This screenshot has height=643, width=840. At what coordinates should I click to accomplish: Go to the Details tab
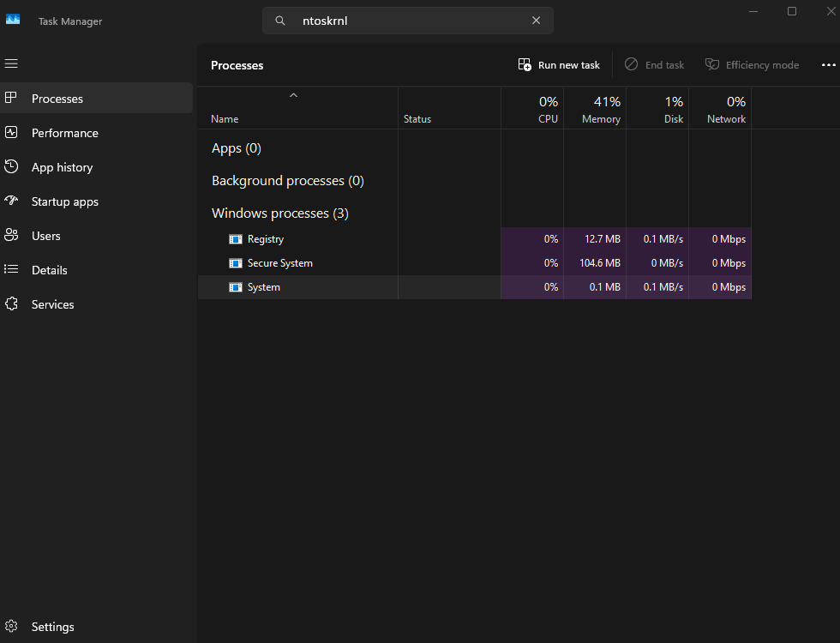coord(49,270)
